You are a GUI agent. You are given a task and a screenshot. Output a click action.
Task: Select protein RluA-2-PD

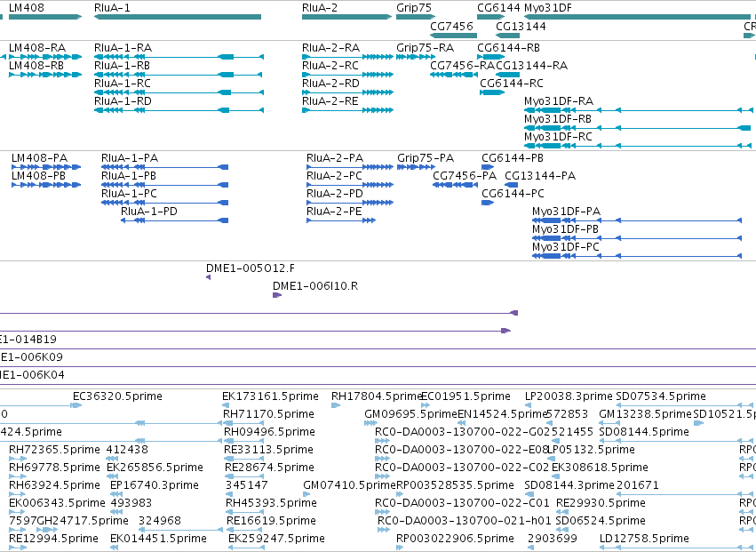(x=350, y=203)
